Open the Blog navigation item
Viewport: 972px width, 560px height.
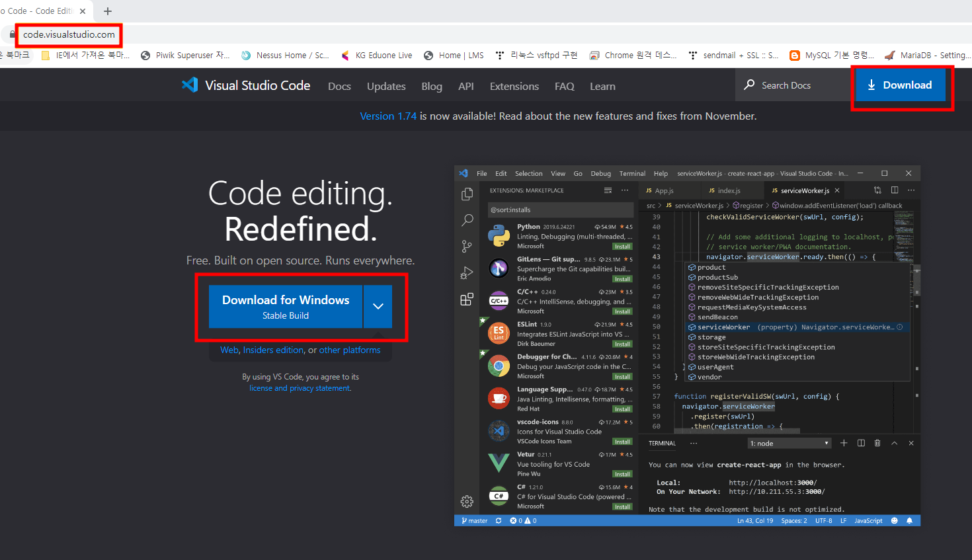click(432, 86)
